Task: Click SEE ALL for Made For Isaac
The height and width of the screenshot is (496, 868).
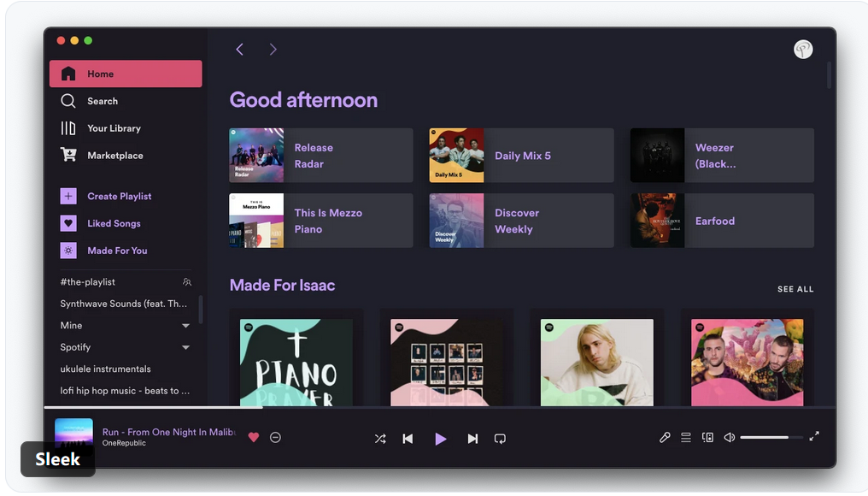Action: (x=795, y=289)
